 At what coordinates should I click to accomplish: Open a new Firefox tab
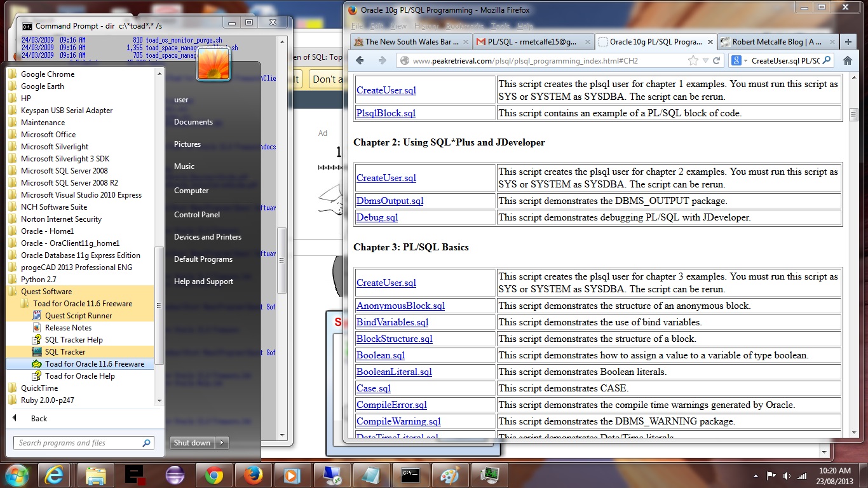point(848,42)
